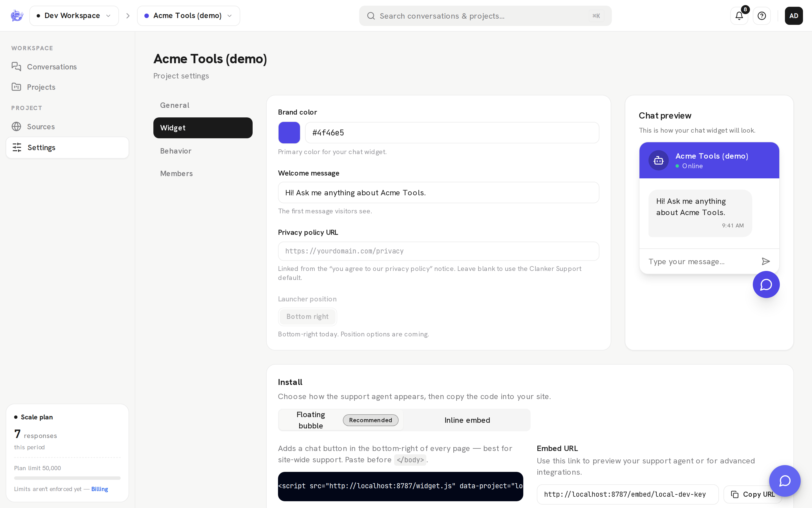Click the Conversations chat icon in sidebar
812x508 pixels.
tap(16, 67)
